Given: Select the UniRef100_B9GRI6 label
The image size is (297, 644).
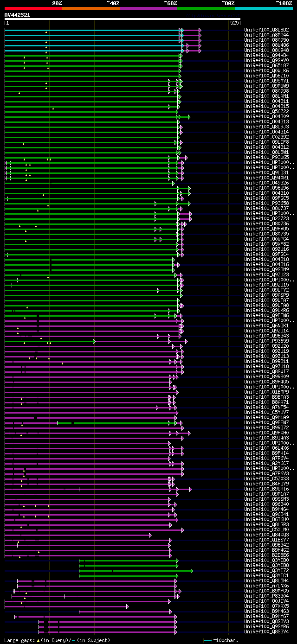Looking at the screenshot, I should click(x=266, y=489).
